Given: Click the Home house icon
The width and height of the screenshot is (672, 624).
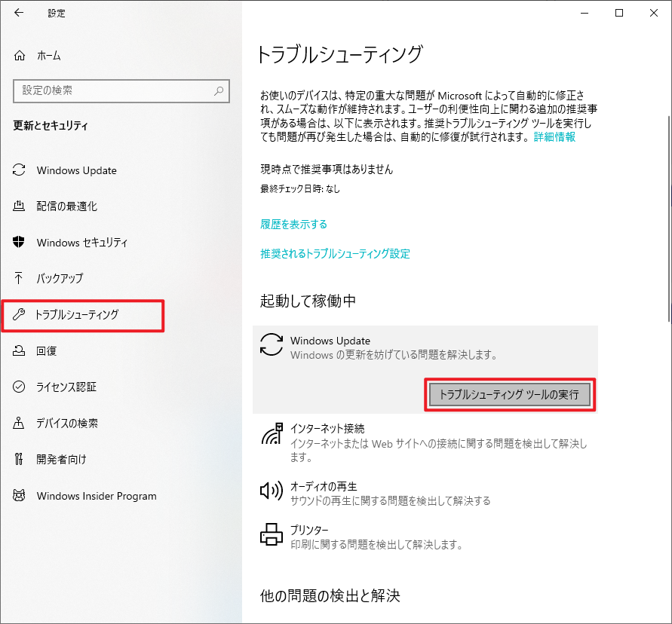Looking at the screenshot, I should point(20,56).
